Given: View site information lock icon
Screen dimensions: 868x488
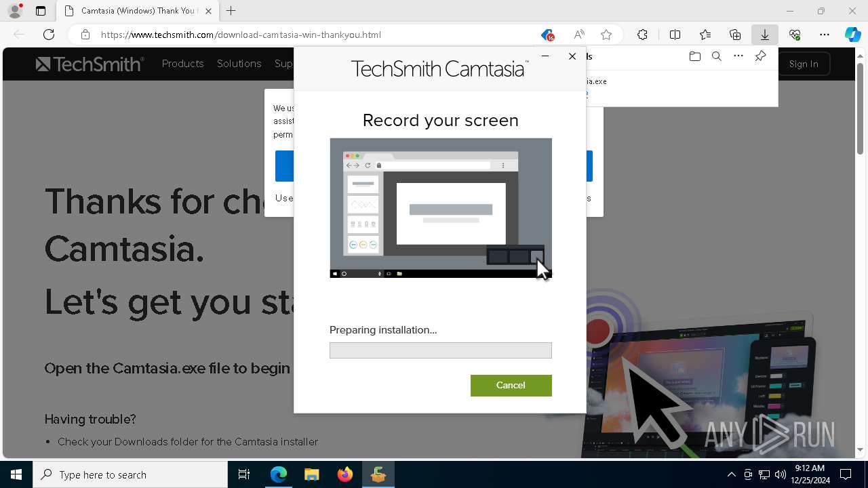Looking at the screenshot, I should point(85,35).
